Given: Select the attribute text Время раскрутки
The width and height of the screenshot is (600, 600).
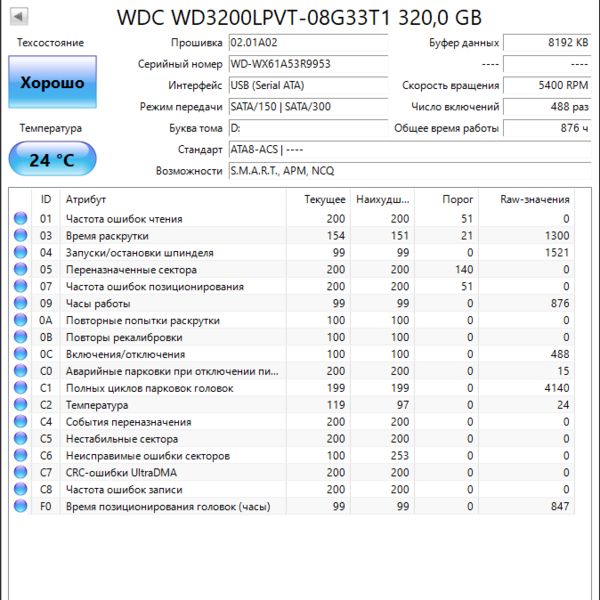Looking at the screenshot, I should pyautogui.click(x=107, y=236).
